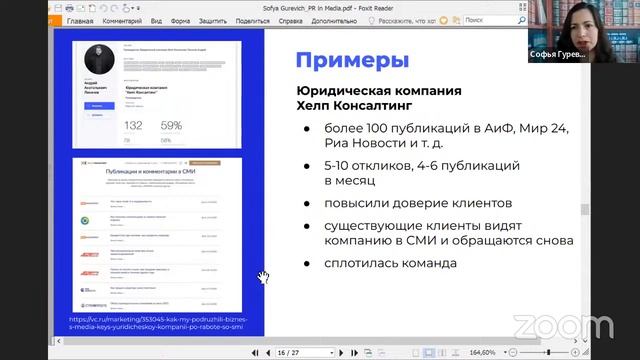Click the lawyer profile screenshot on slide
The image size is (640, 360).
pos(157,94)
